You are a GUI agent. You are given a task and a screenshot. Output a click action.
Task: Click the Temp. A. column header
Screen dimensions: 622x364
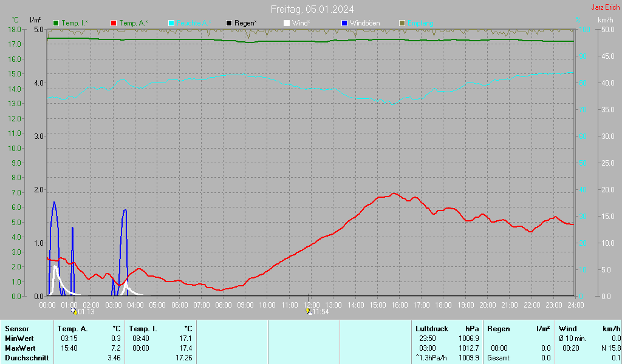click(x=72, y=328)
